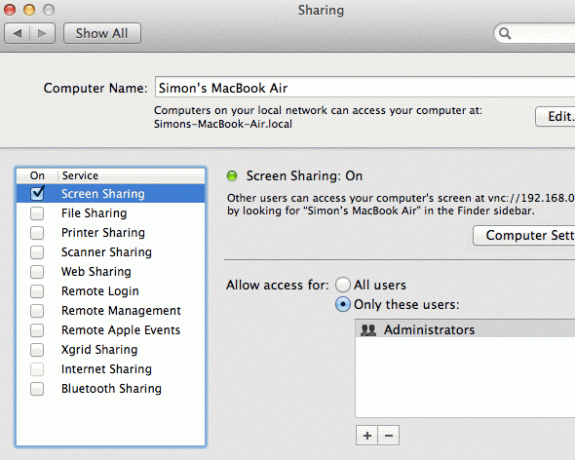Image resolution: width=575 pixels, height=460 pixels.
Task: Select the All users radio button
Action: (x=343, y=285)
